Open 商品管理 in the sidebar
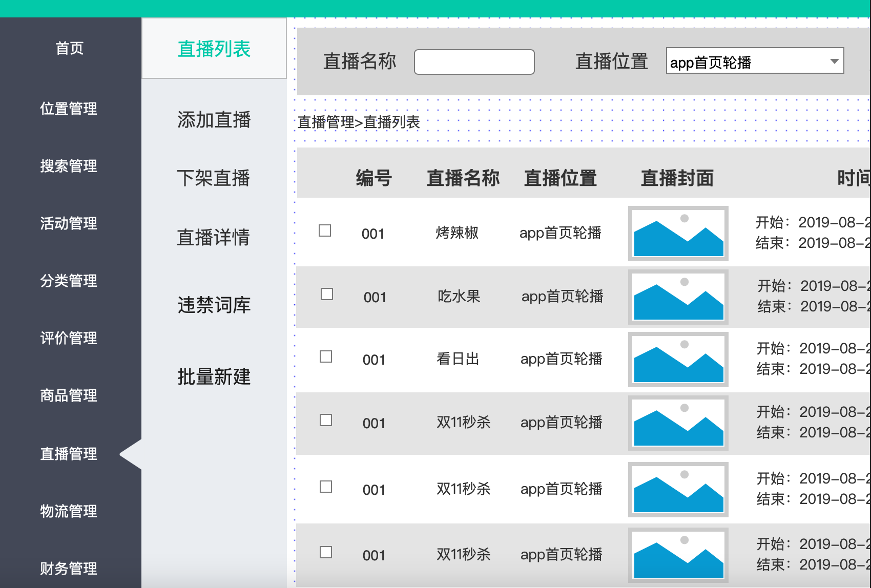Image resolution: width=871 pixels, height=588 pixels. tap(69, 395)
